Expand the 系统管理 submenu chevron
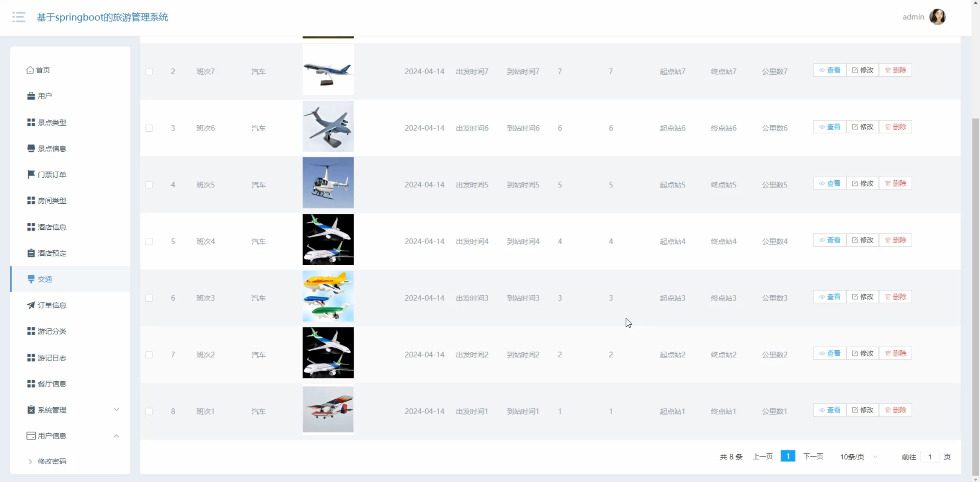The height and width of the screenshot is (482, 980). pyautogui.click(x=116, y=410)
